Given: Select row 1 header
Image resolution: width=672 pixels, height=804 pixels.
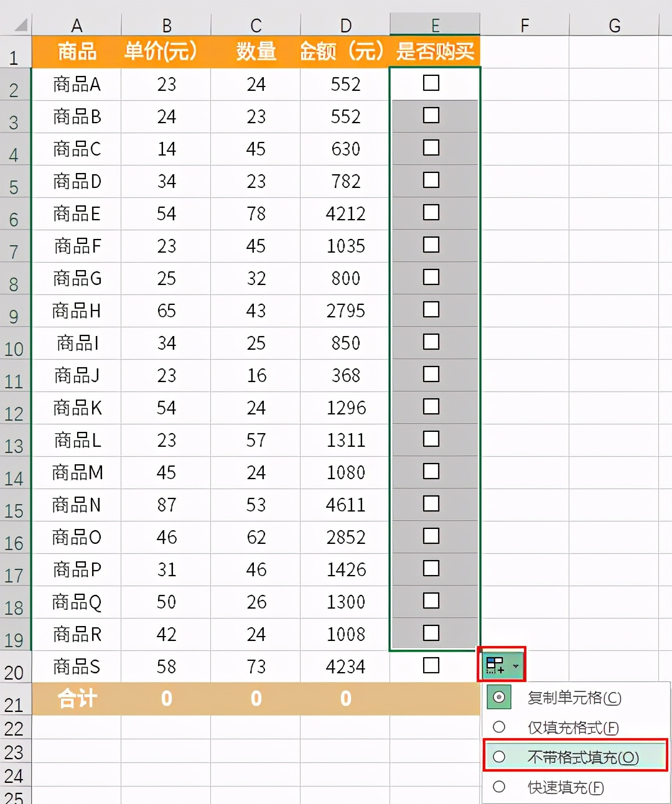Looking at the screenshot, I should 15,52.
